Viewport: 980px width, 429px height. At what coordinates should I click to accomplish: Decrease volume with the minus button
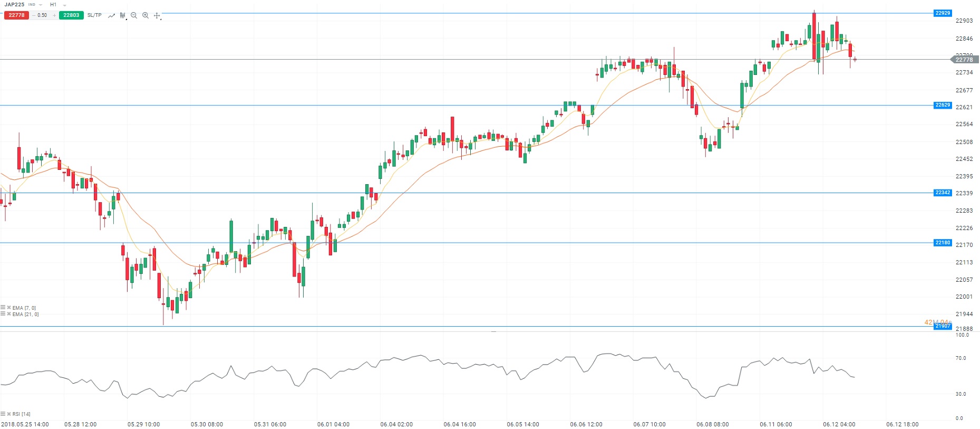pos(33,15)
